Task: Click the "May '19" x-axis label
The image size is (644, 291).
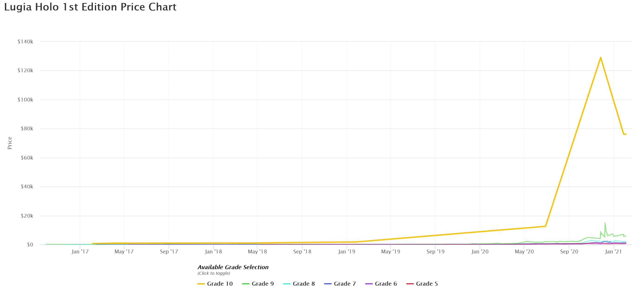Action: tap(391, 252)
